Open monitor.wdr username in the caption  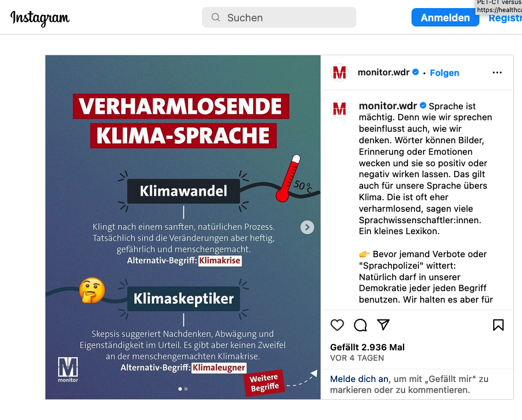tap(388, 106)
